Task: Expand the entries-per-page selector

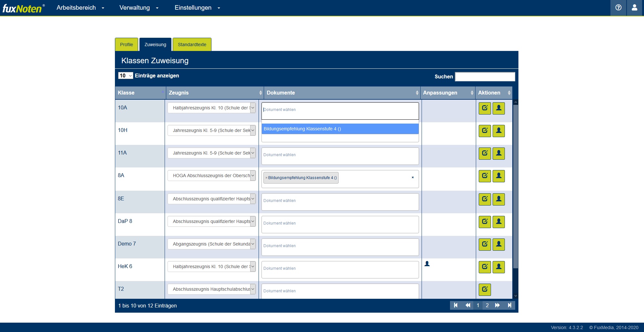Action: [126, 75]
